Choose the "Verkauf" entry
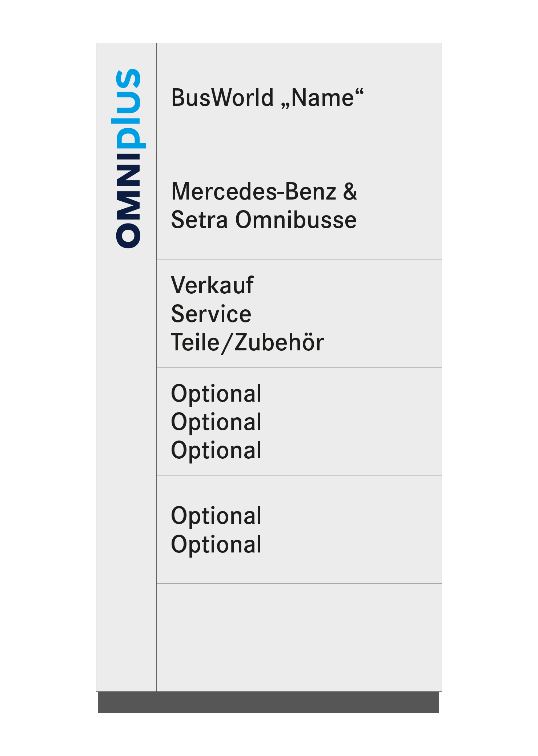This screenshot has height=756, width=538. [x=212, y=285]
